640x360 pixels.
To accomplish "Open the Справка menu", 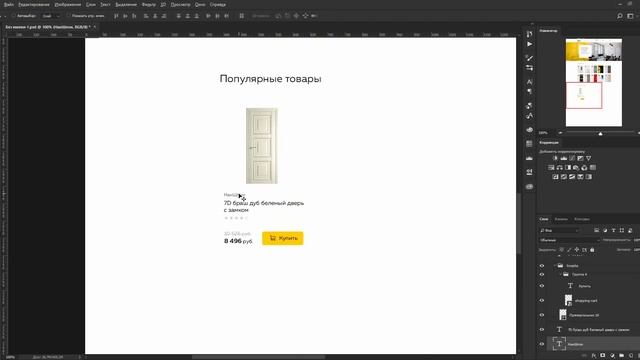I will [x=218, y=4].
